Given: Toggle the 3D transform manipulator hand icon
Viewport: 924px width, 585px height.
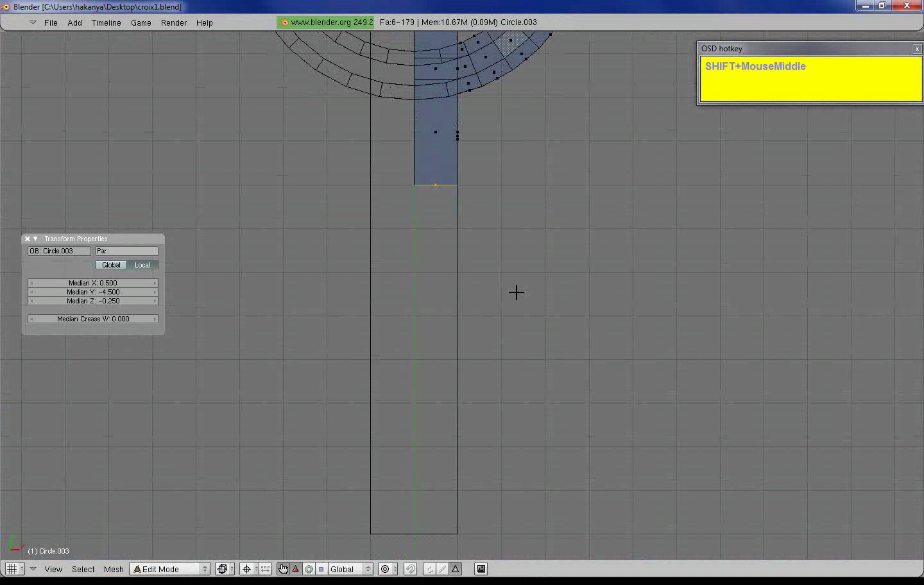Looking at the screenshot, I should pyautogui.click(x=283, y=569).
